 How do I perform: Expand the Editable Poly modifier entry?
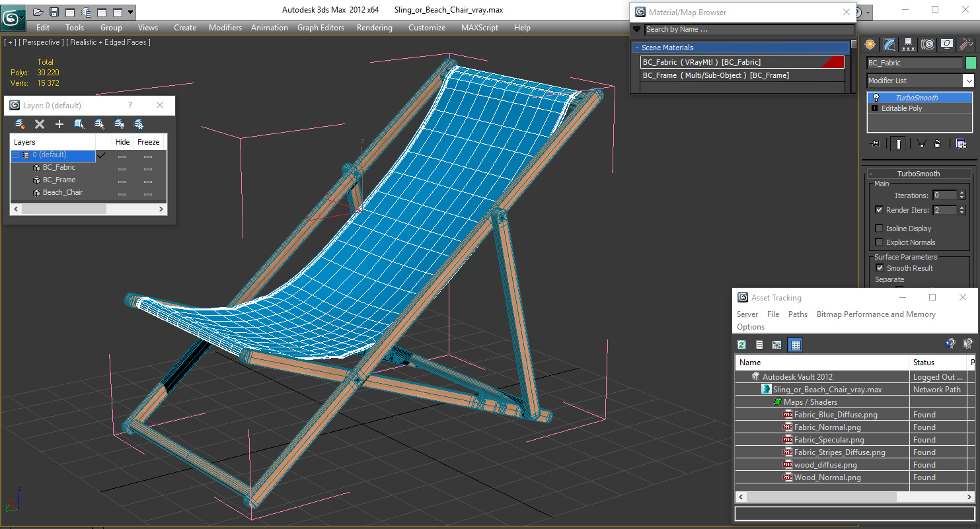[x=873, y=108]
